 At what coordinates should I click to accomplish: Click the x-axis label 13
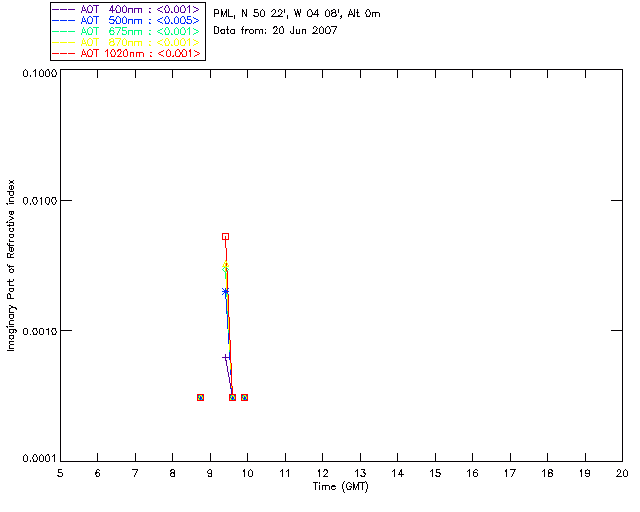pos(360,473)
